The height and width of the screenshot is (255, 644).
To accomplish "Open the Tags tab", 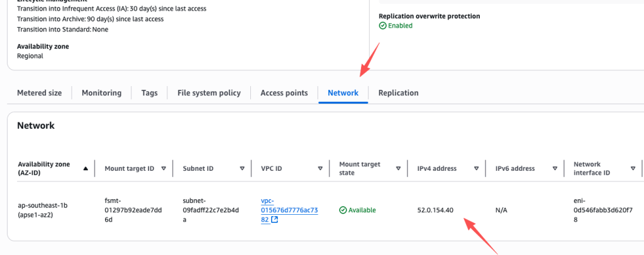I will click(149, 93).
